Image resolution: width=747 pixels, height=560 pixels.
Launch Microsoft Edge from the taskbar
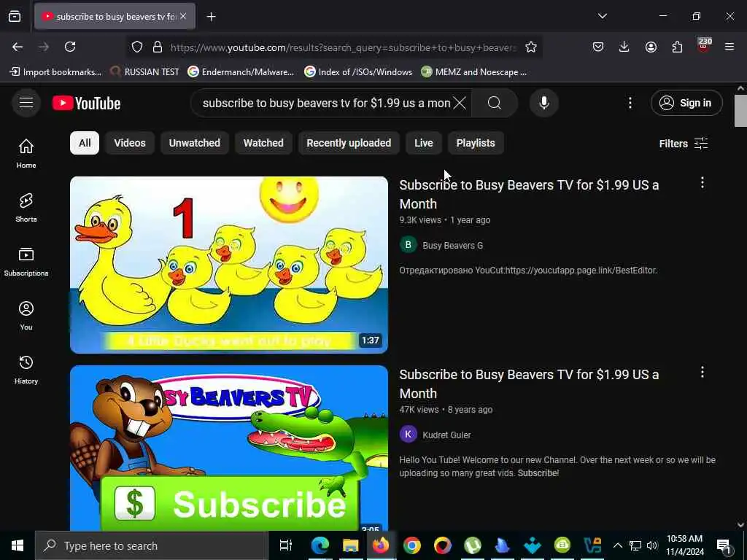tap(320, 545)
